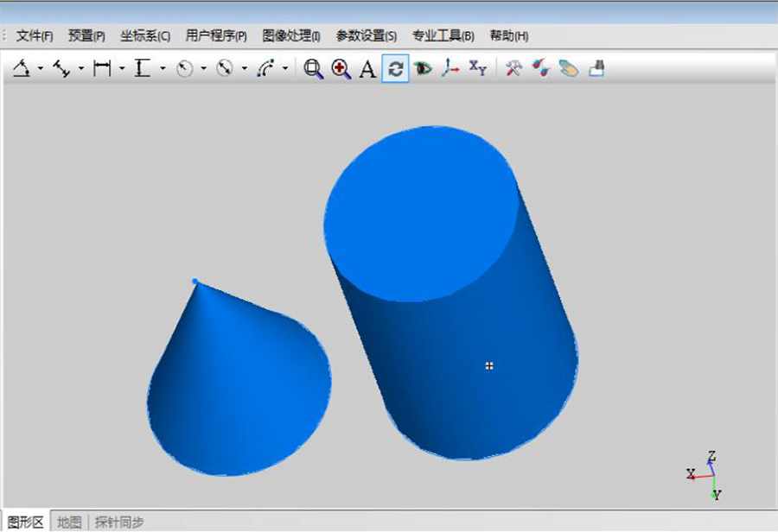Open the 文件(F) menu

coord(35,35)
